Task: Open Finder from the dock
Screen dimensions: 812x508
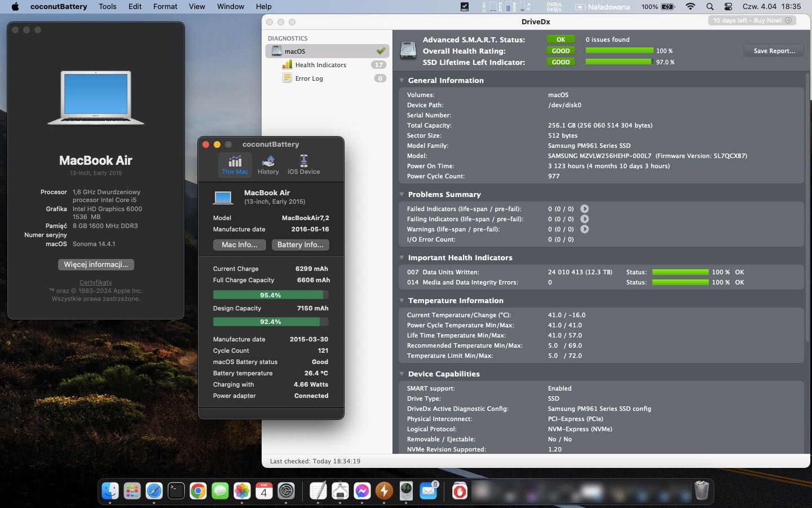Action: [110, 491]
